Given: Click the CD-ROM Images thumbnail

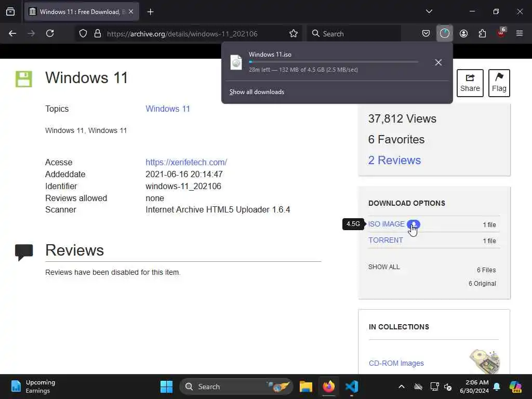Looking at the screenshot, I should click(x=485, y=361).
